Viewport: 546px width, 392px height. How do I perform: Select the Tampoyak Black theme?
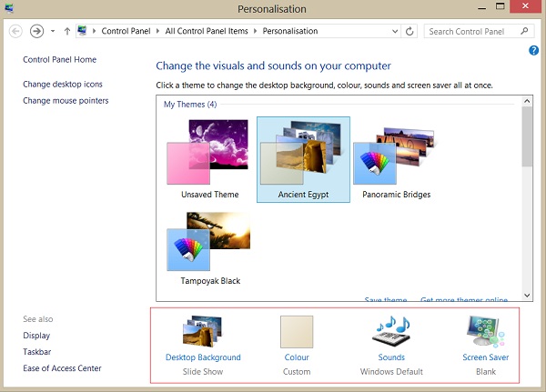point(210,247)
